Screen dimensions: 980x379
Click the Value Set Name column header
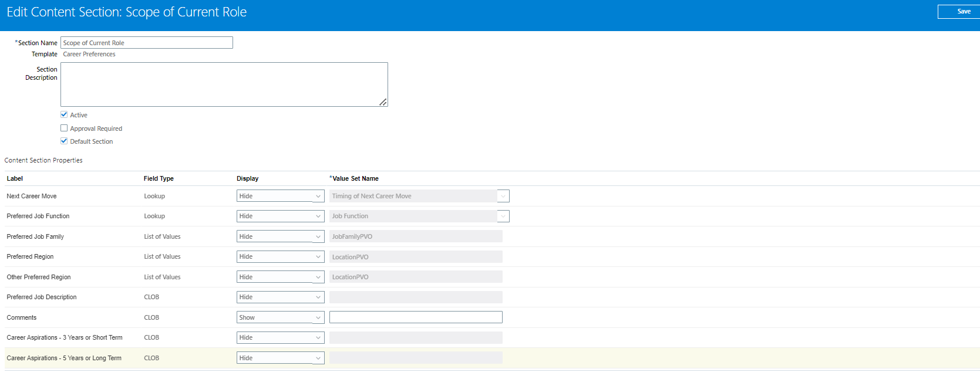(x=355, y=178)
